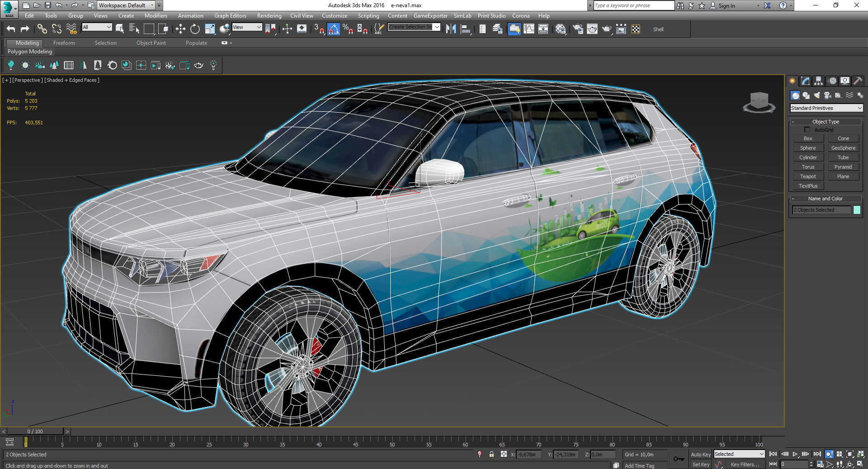Activate the Select and Move tool

(180, 29)
